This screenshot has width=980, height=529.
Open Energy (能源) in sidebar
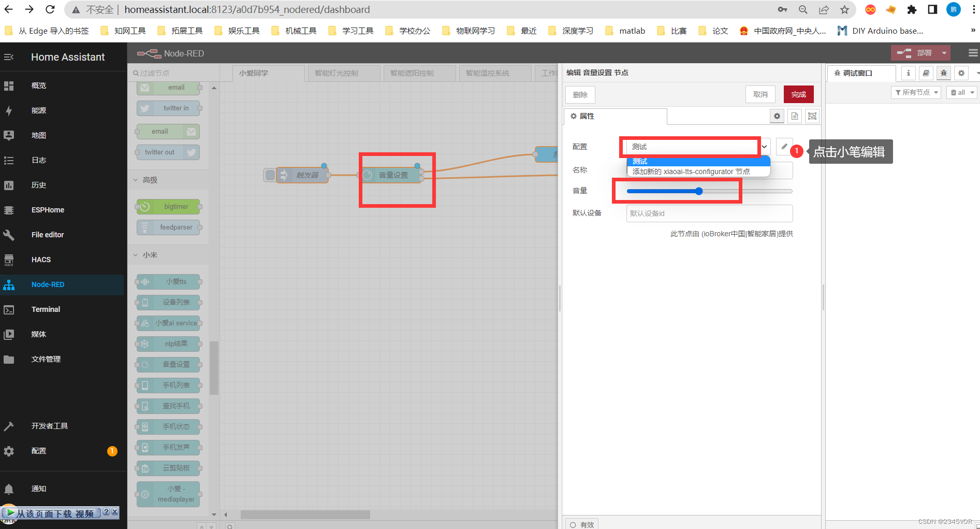coord(62,110)
